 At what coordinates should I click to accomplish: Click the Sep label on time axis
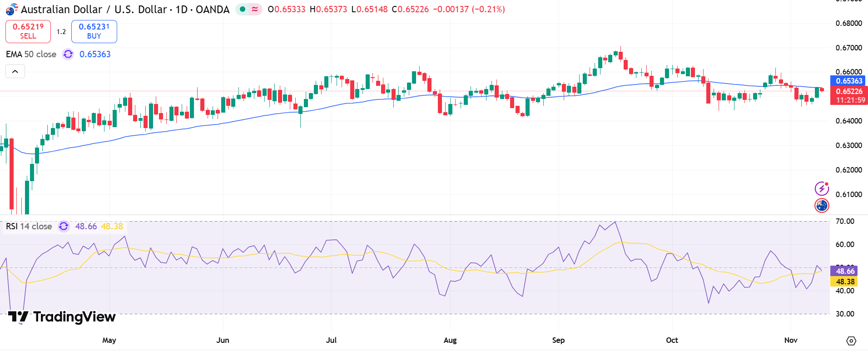[558, 340]
